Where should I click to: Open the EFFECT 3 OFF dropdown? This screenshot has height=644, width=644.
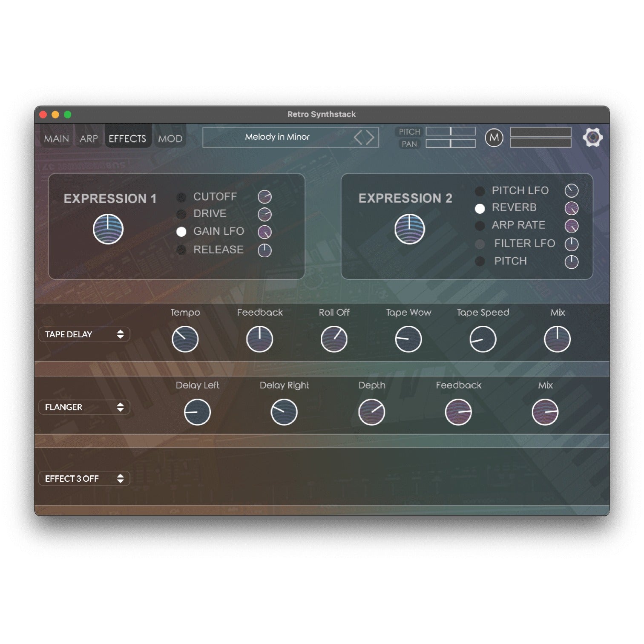coord(84,479)
